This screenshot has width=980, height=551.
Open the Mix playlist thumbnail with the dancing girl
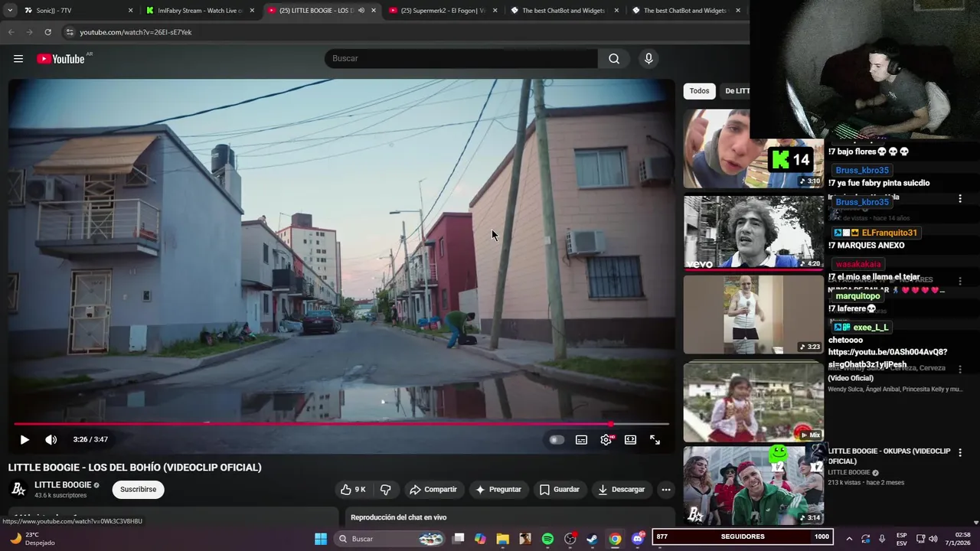point(753,402)
